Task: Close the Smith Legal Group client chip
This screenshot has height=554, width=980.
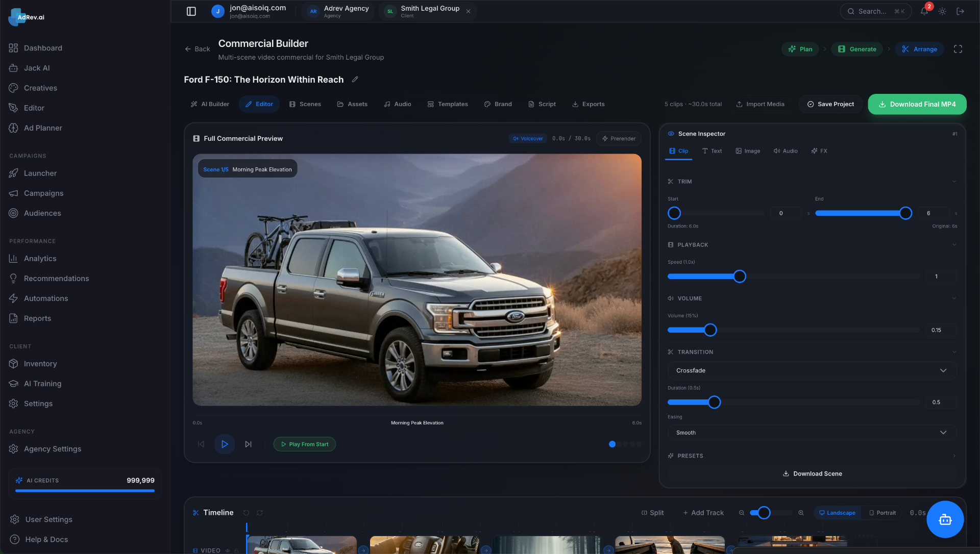Action: [x=468, y=11]
